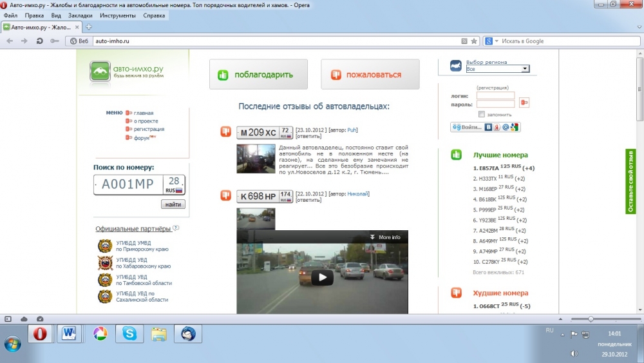Open the 'Выбор региона' region dropdown

[497, 68]
